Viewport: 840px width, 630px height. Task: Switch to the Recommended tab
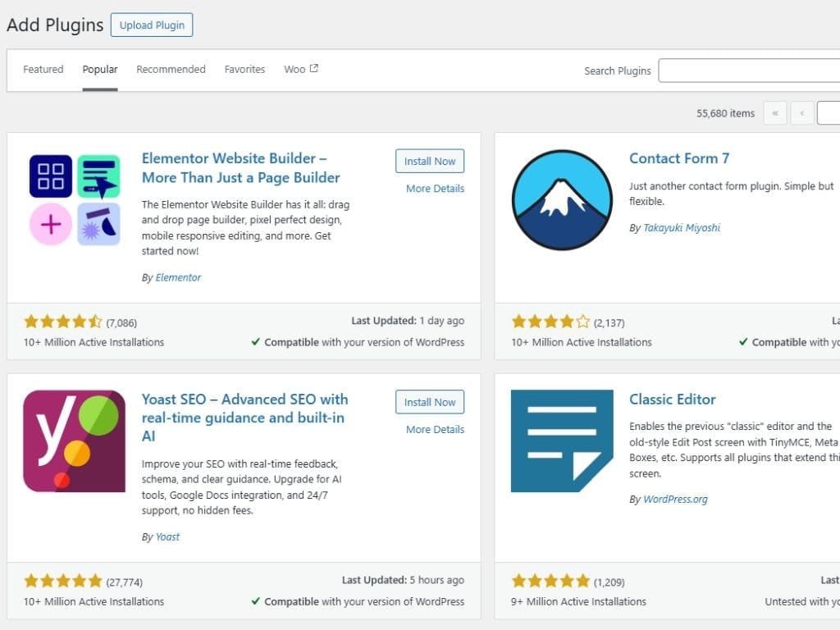pos(171,69)
